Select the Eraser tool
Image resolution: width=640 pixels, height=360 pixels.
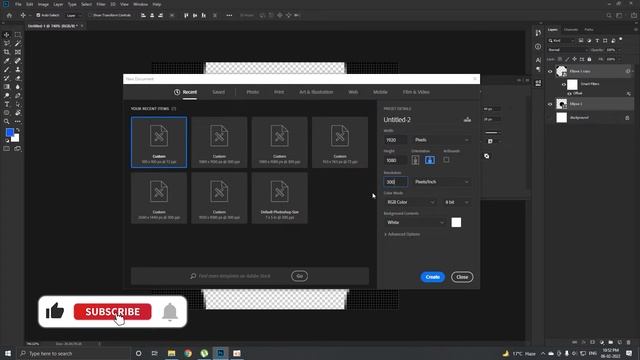tap(18, 78)
